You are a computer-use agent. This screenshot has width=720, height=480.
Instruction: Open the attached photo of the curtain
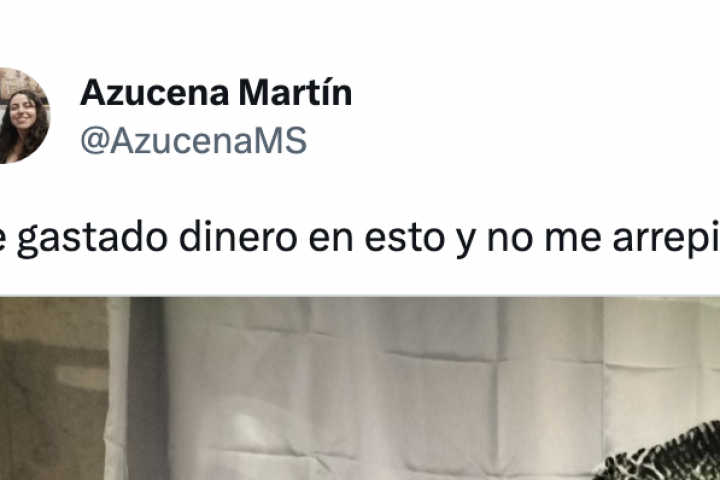click(360, 388)
